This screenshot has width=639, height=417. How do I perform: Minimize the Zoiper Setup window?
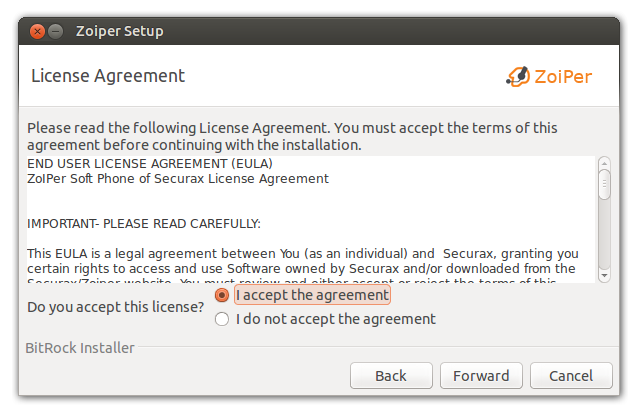click(55, 31)
